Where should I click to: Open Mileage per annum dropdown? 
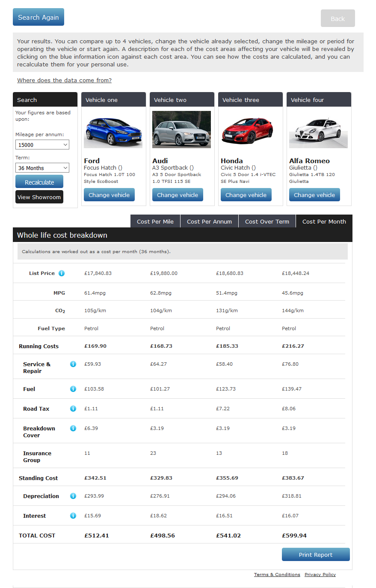tap(42, 145)
